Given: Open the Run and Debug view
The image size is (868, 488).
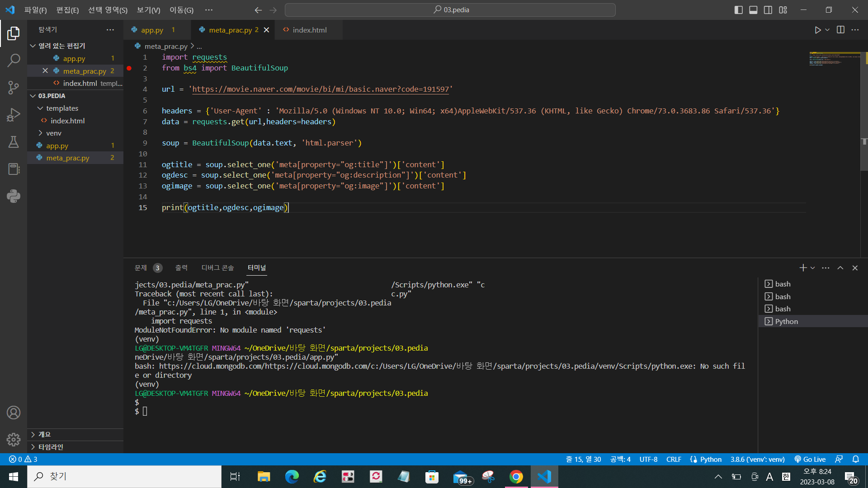Looking at the screenshot, I should tap(14, 114).
